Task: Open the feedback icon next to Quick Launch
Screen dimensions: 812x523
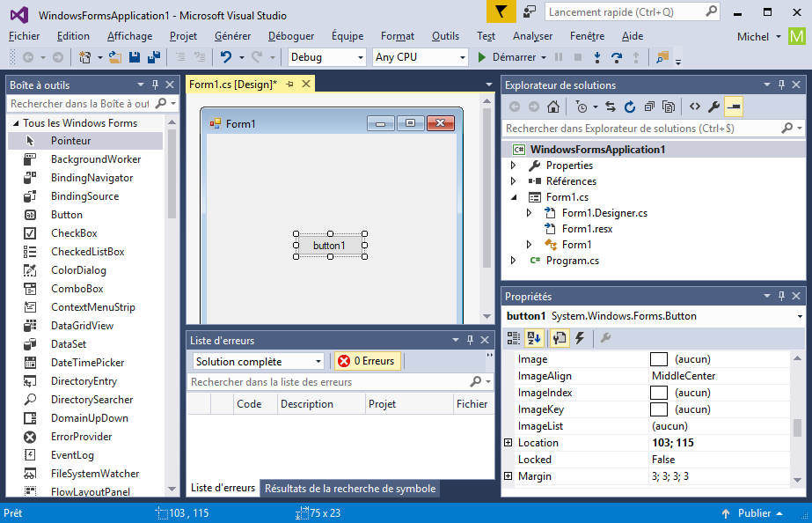Action: pos(530,12)
